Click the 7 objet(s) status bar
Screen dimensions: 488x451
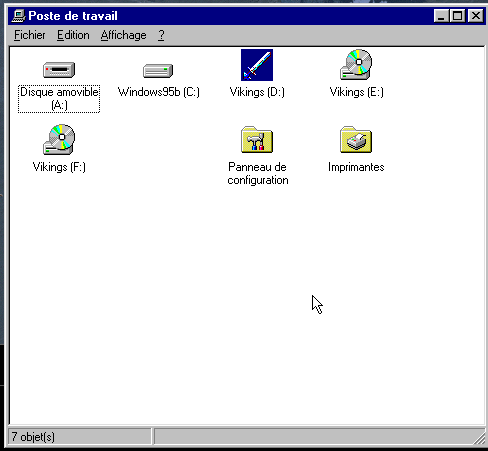pyautogui.click(x=79, y=437)
